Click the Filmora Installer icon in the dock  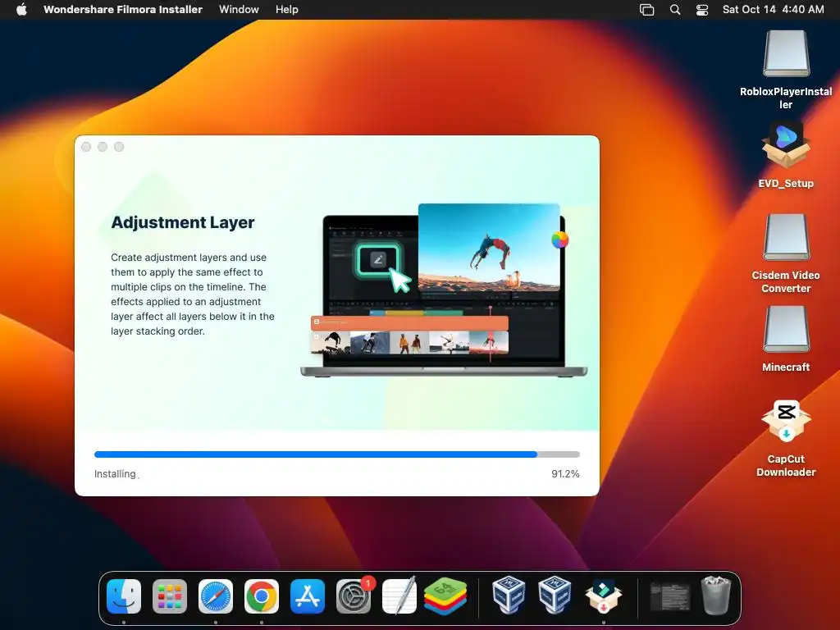(x=603, y=596)
